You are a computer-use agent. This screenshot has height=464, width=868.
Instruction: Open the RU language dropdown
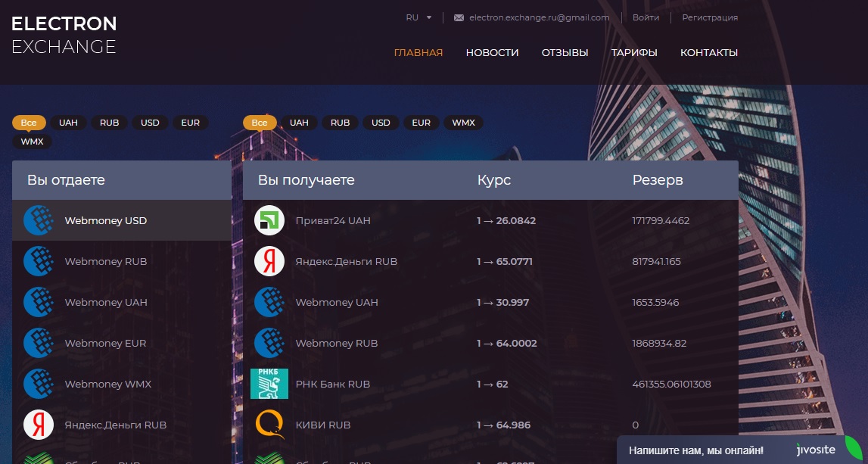(x=418, y=17)
